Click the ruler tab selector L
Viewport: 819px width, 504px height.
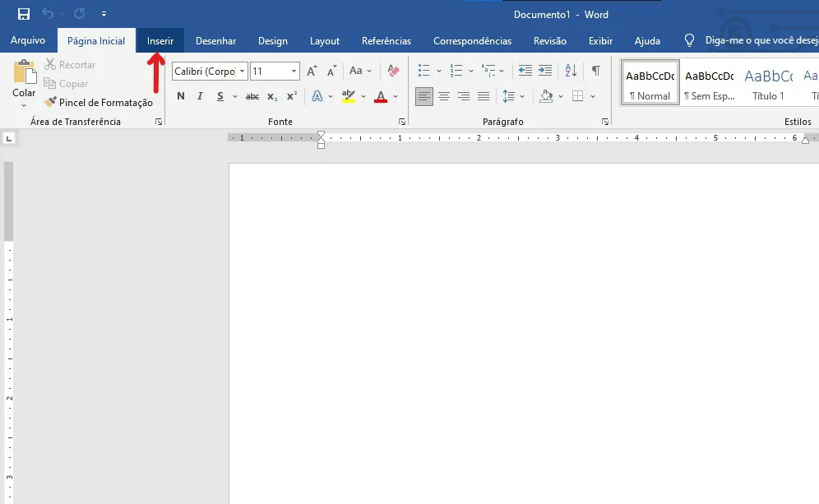(x=9, y=138)
